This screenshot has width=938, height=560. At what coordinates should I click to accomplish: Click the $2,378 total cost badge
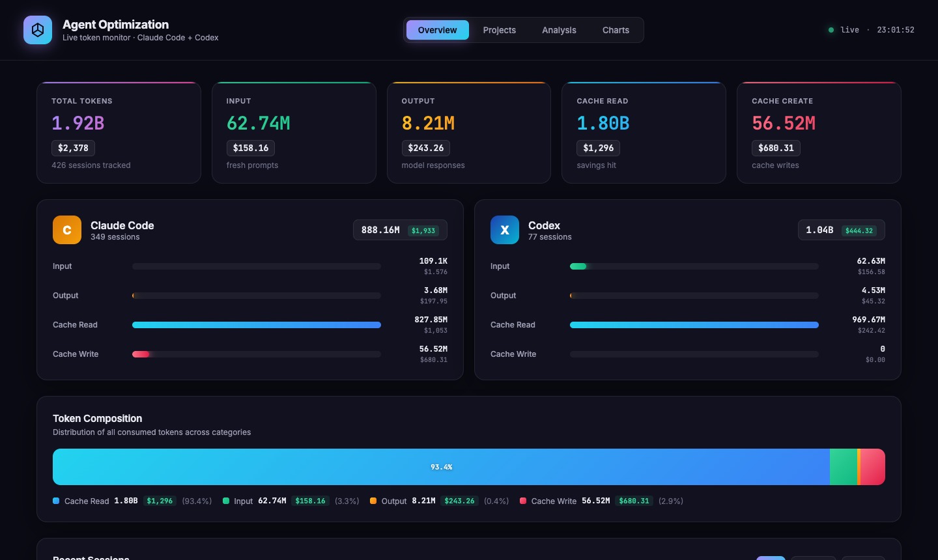(73, 148)
